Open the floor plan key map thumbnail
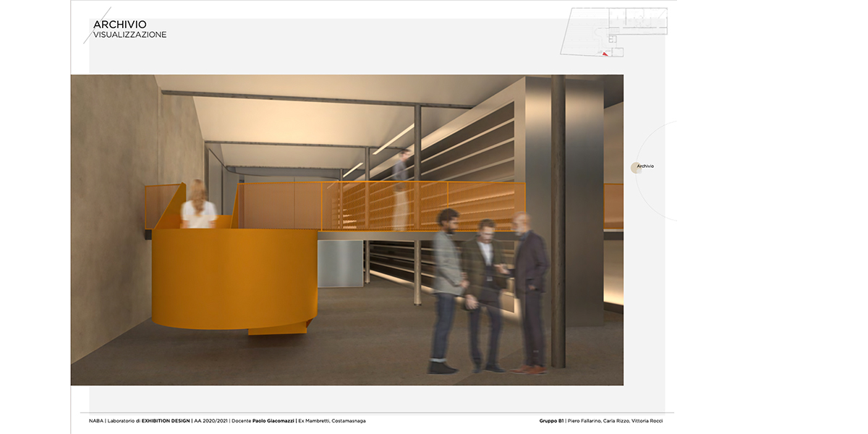This screenshot has height=434, width=868. (614, 33)
